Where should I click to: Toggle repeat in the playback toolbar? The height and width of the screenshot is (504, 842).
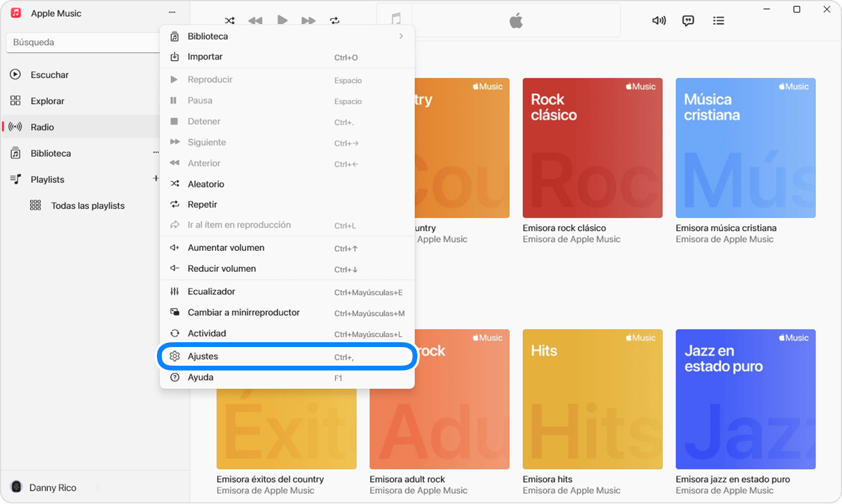point(335,20)
